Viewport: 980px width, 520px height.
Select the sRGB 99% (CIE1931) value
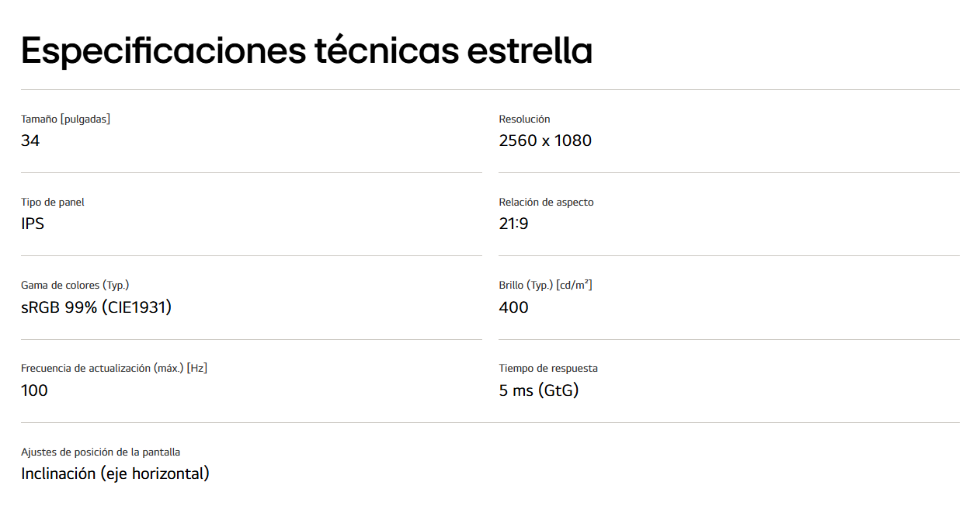coord(96,307)
